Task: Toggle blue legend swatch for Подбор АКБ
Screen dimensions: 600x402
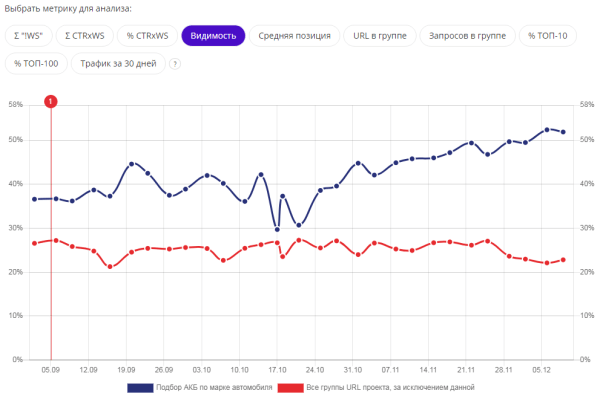Action: pyautogui.click(x=138, y=387)
